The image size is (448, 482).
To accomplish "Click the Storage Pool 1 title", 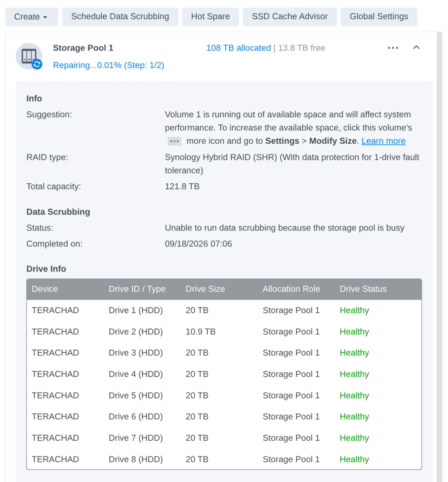I will tap(83, 48).
